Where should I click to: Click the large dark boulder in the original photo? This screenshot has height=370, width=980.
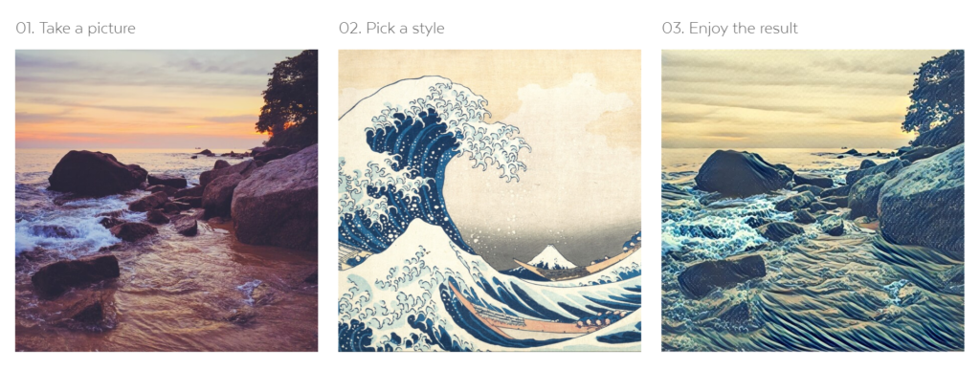(x=97, y=171)
